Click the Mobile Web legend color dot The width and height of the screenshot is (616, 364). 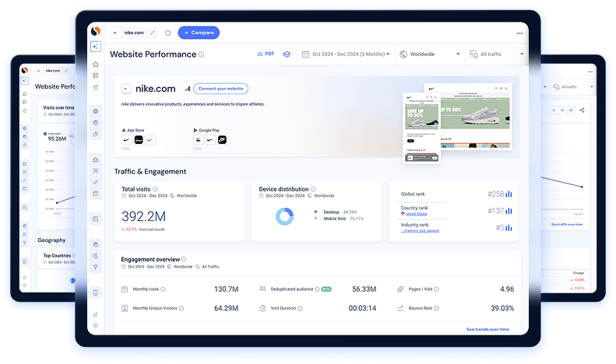tap(315, 219)
